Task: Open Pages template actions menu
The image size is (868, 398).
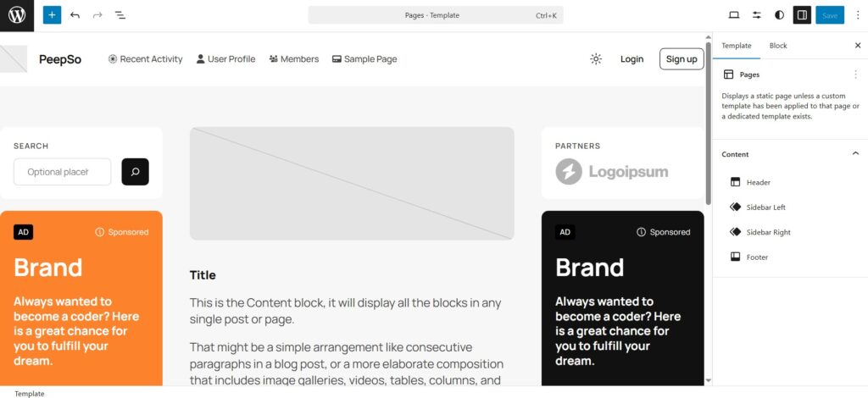Action: coord(855,75)
